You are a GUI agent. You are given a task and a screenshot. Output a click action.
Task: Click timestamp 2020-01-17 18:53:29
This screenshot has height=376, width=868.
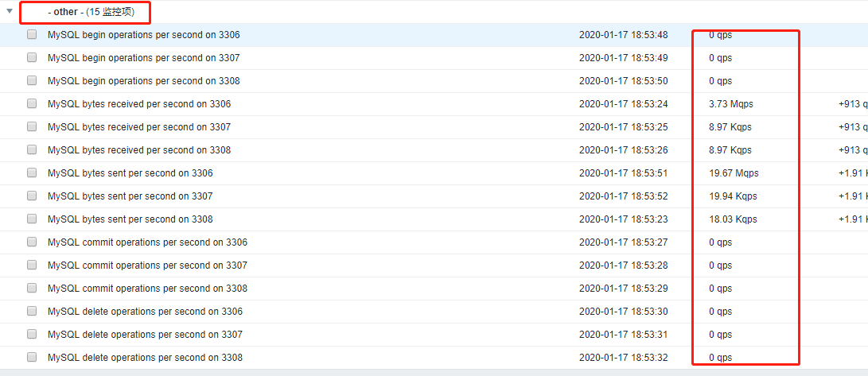[x=623, y=289]
